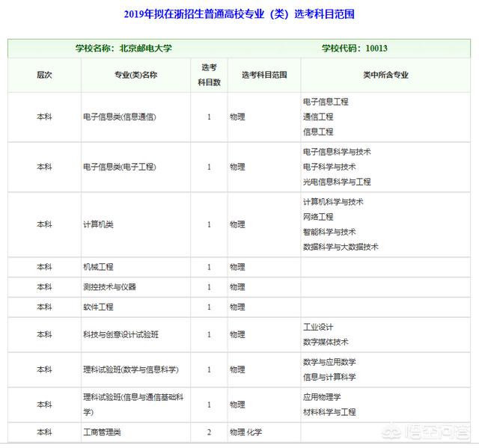Viewport: 479px width, 448px height.
Task: Click the 理科试验班(数学与信息科学) cell
Action: click(131, 369)
